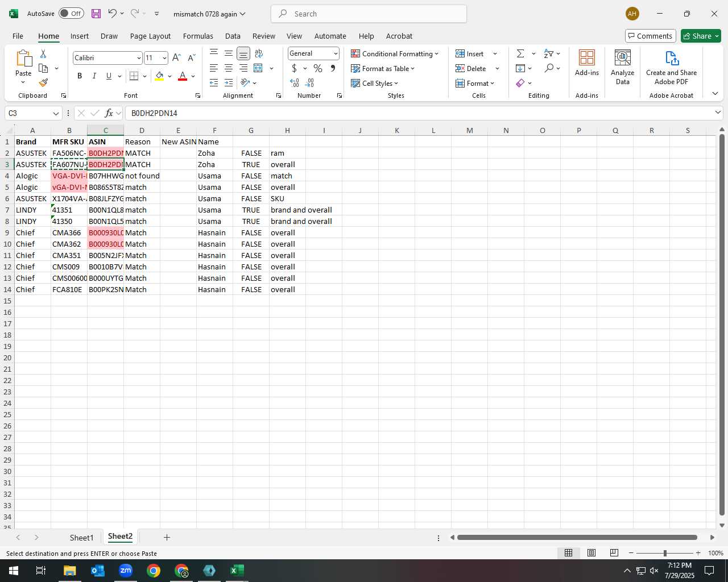Click the Undo arrow icon
This screenshot has width=728, height=582.
click(x=113, y=14)
